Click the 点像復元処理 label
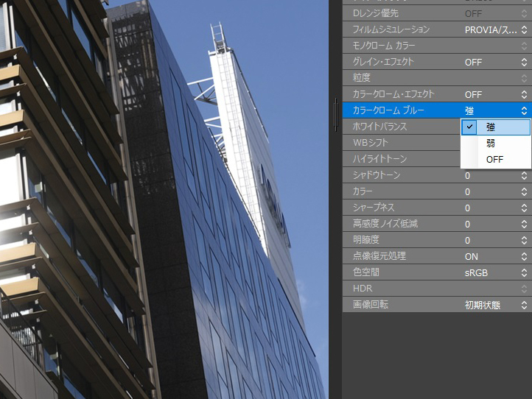The width and height of the screenshot is (532, 399). (x=379, y=256)
